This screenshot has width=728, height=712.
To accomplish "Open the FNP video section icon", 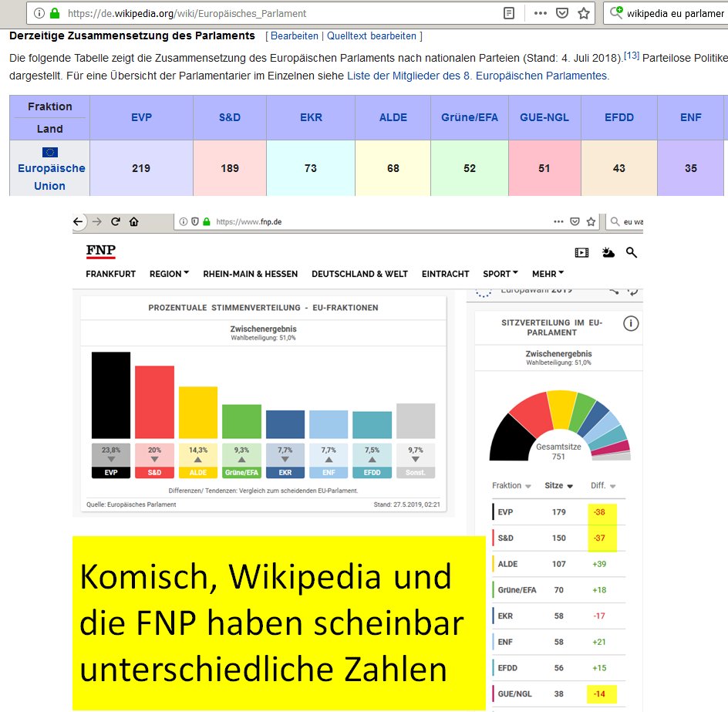I will 581,252.
